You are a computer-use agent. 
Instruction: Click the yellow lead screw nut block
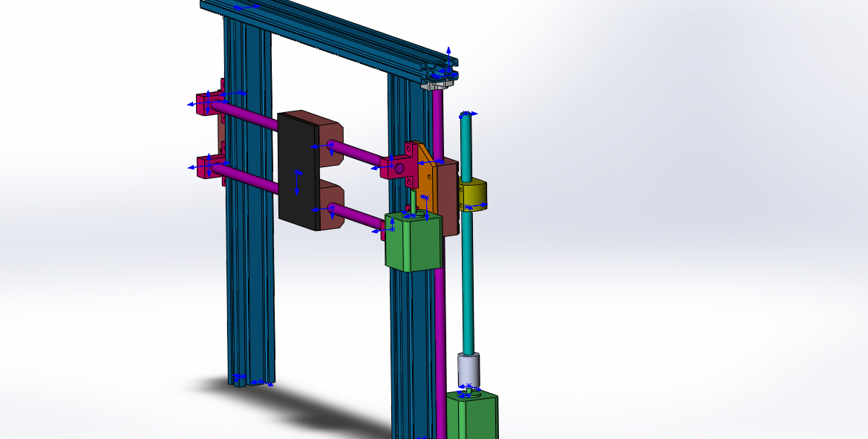click(475, 193)
